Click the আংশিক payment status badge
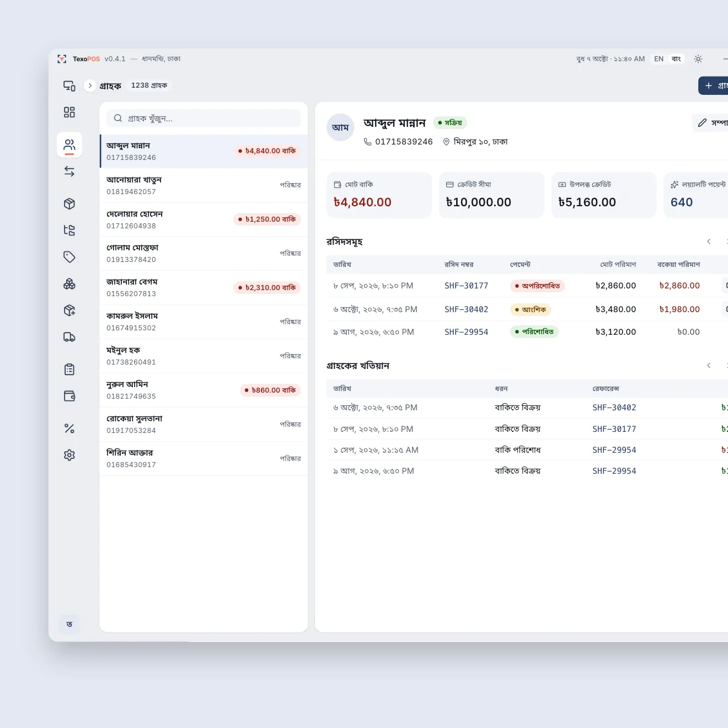The width and height of the screenshot is (728, 728). pos(530,309)
